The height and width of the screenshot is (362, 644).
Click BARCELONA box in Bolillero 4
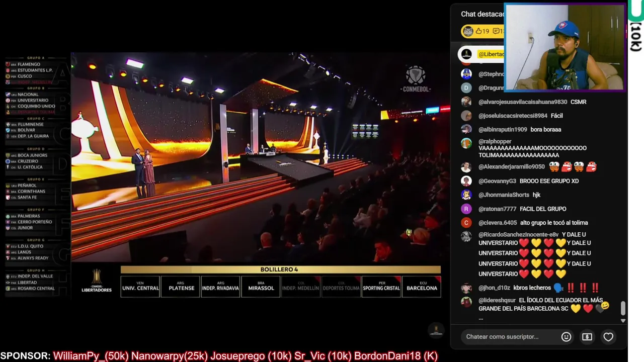coord(422,287)
